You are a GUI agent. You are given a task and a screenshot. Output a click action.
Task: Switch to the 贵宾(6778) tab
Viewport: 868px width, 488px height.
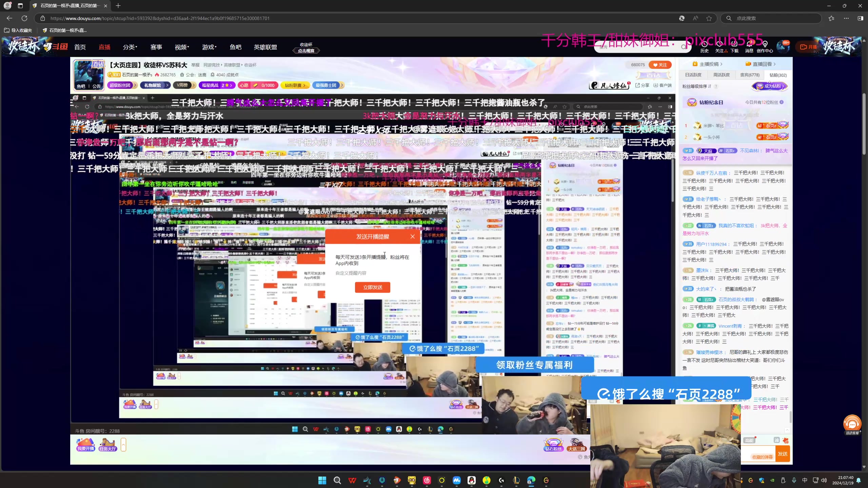click(x=750, y=75)
